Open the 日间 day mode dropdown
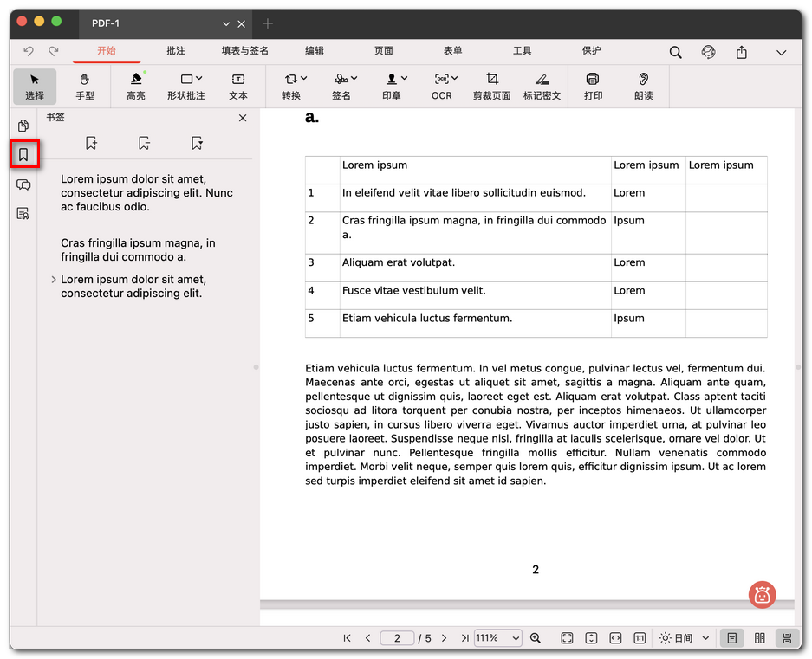812x659 pixels. 684,638
